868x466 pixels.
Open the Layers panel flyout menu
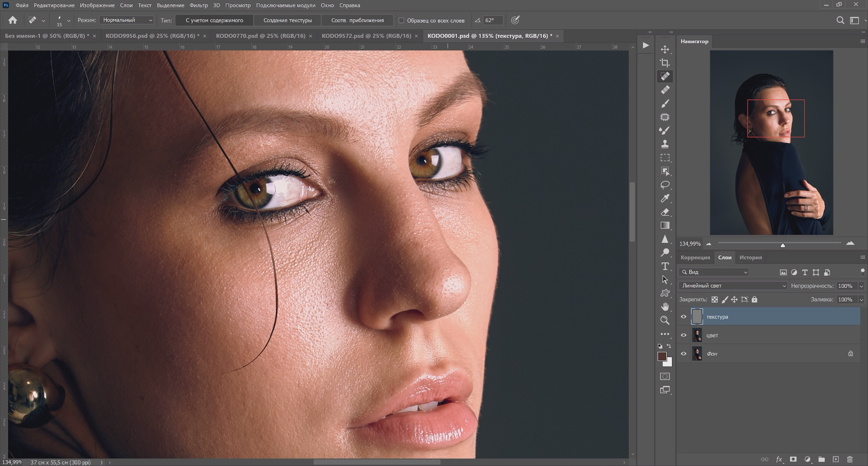[x=863, y=257]
